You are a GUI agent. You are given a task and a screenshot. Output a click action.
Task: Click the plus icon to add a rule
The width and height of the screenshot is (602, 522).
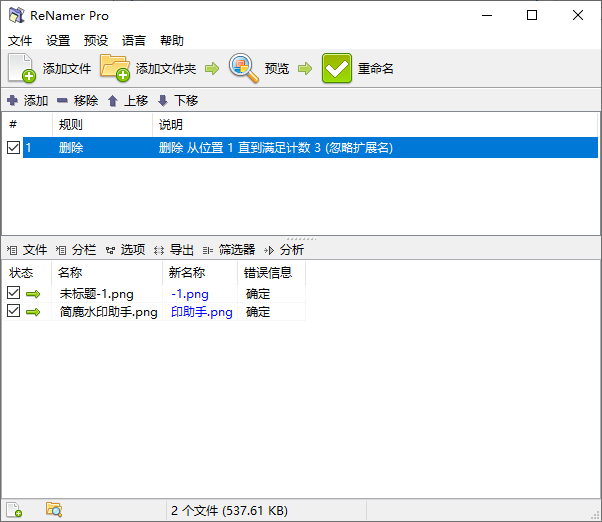coord(12,101)
